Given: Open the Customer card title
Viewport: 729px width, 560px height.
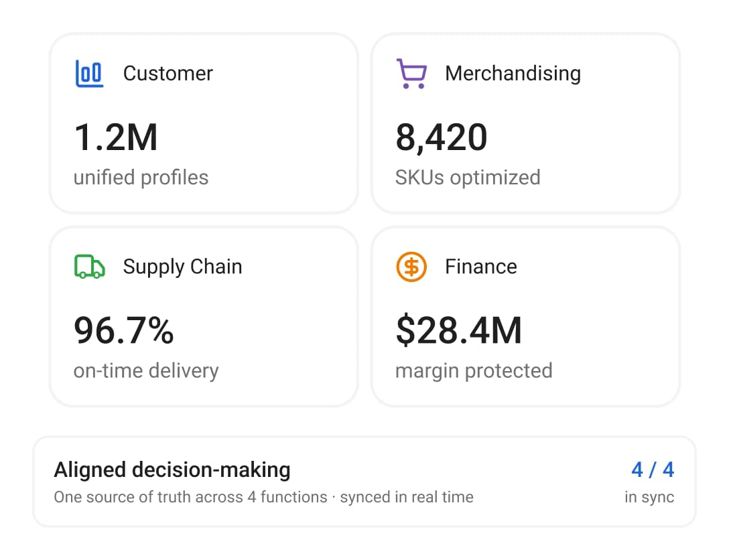Looking at the screenshot, I should [x=168, y=74].
